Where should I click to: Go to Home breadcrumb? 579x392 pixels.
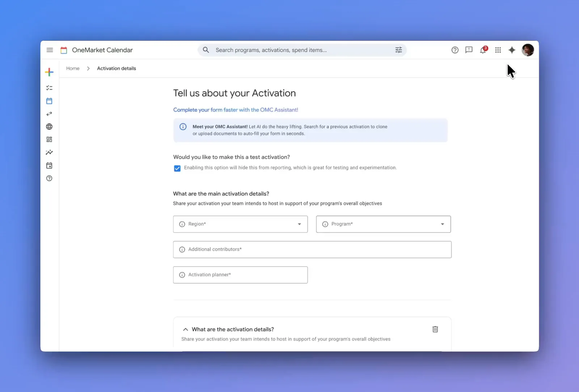[73, 68]
